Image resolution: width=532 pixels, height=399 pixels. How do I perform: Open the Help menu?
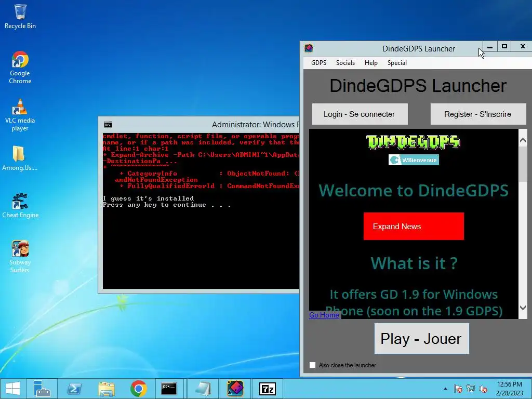tap(371, 63)
